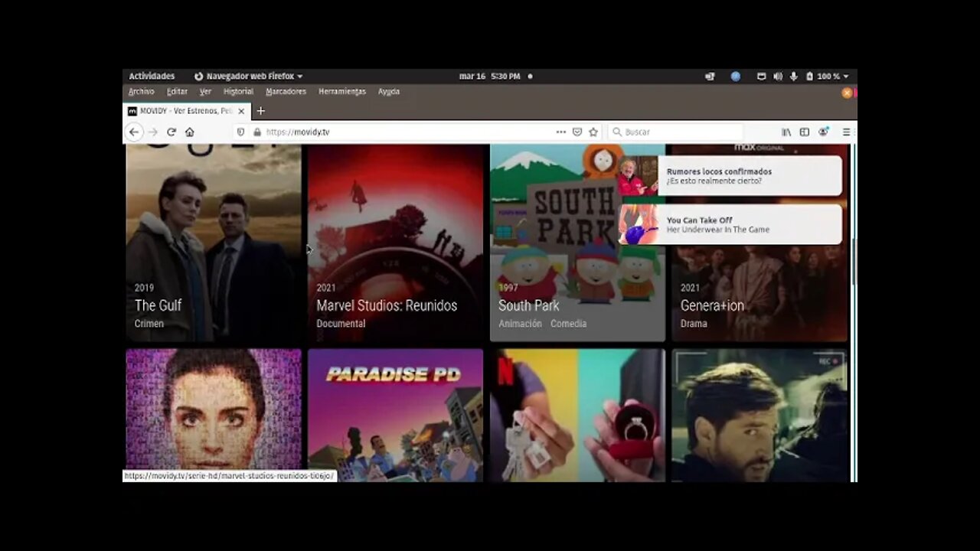
Task: Open The Gulf poster card
Action: tap(214, 243)
